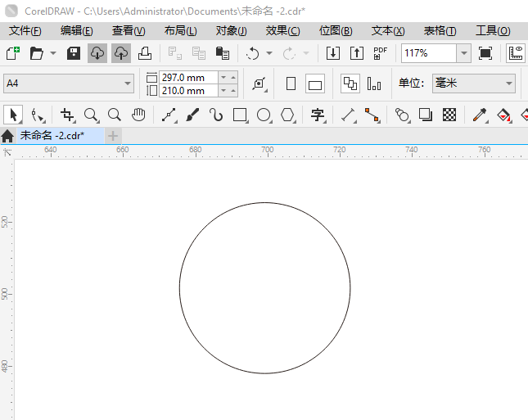528x420 pixels.
Task: Select the Text 字 tool
Action: coord(318,115)
